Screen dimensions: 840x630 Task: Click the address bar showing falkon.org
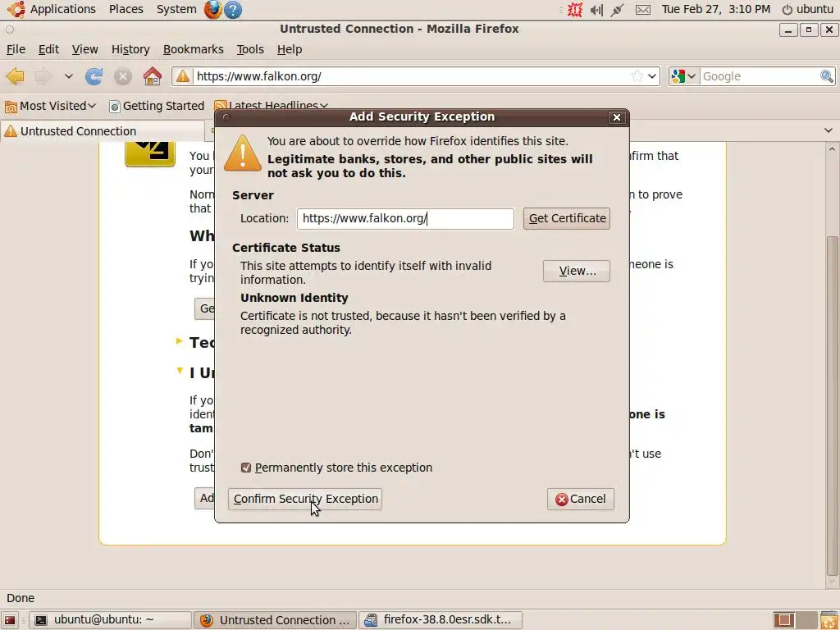point(412,76)
